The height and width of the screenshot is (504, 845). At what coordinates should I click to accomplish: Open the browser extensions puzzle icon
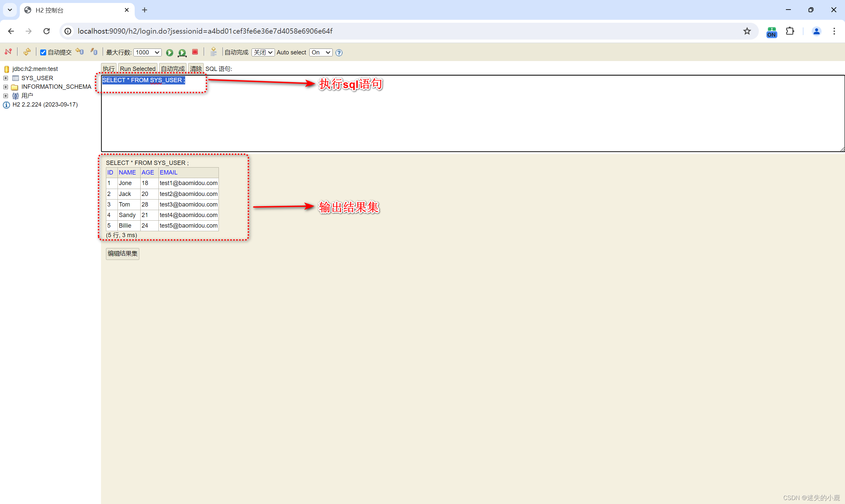790,31
